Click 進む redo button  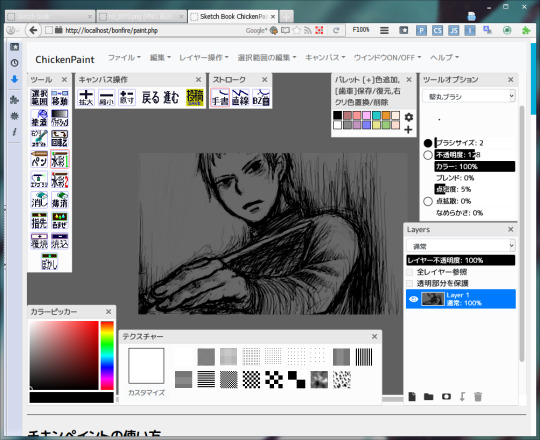point(171,97)
